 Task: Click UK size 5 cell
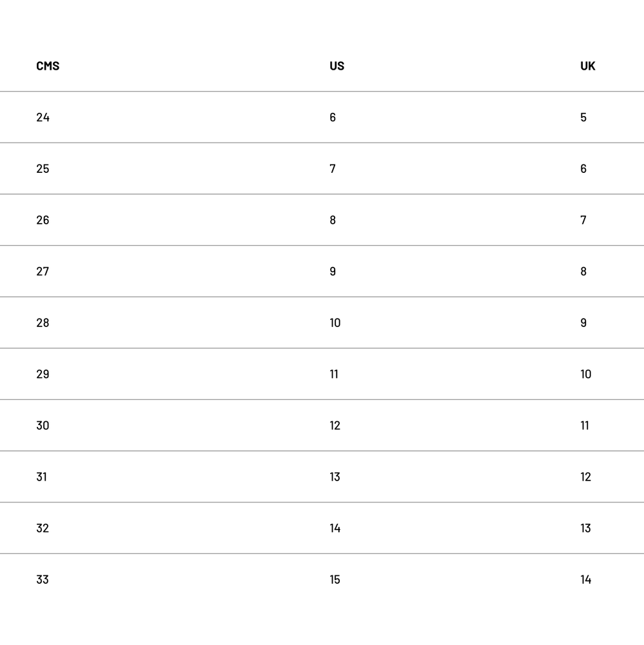583,117
